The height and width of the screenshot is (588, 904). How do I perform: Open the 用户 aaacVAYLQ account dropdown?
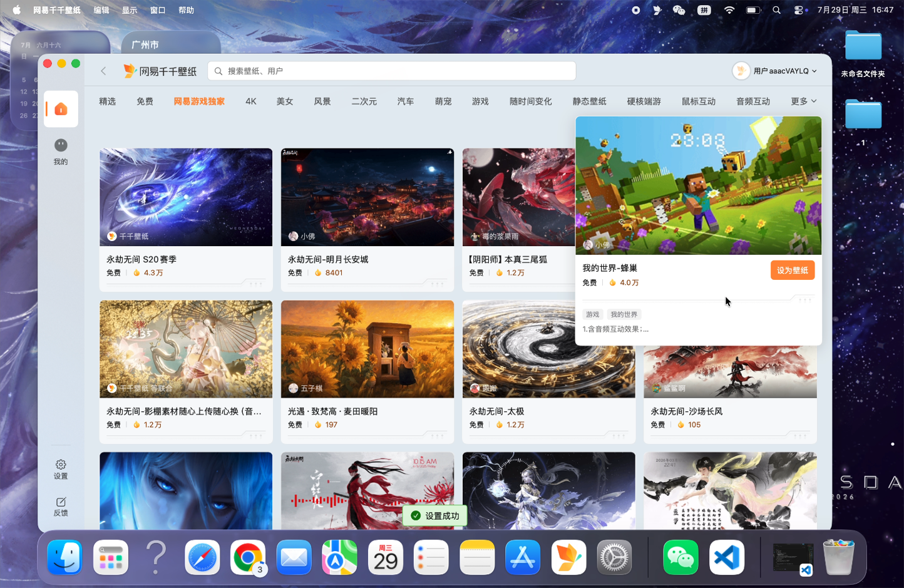coord(785,71)
